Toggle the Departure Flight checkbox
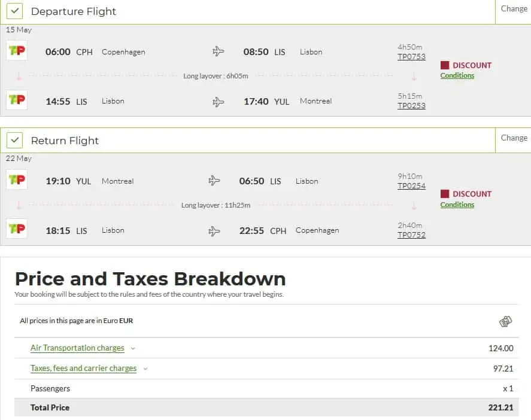 15,11
